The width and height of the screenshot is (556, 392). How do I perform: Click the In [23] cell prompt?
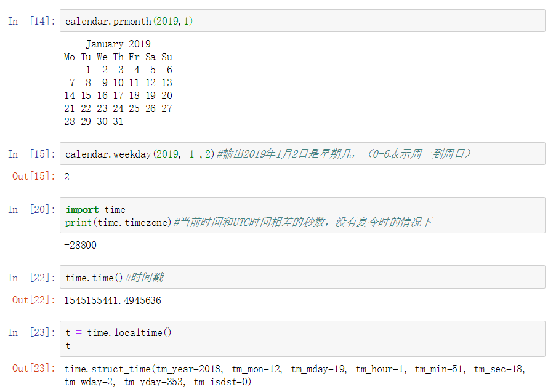point(31,333)
